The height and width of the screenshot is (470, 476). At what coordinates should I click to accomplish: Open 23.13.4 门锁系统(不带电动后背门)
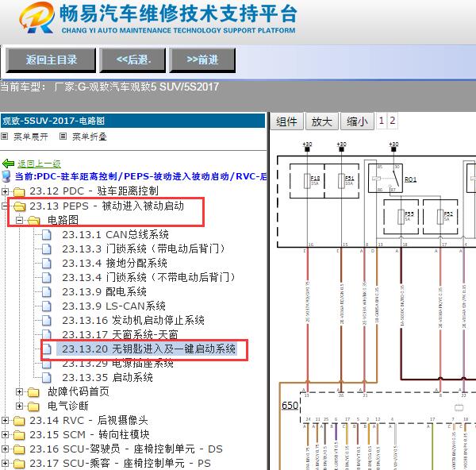click(x=149, y=277)
